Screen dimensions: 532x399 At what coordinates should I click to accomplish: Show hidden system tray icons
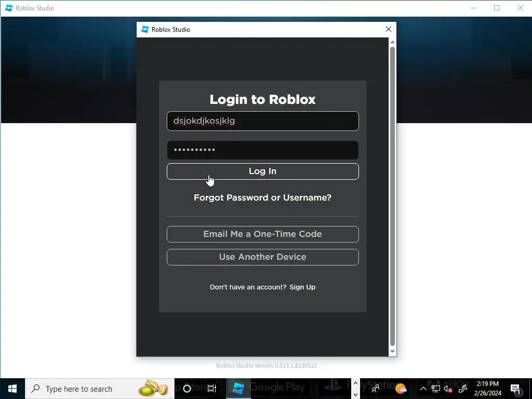pyautogui.click(x=423, y=389)
